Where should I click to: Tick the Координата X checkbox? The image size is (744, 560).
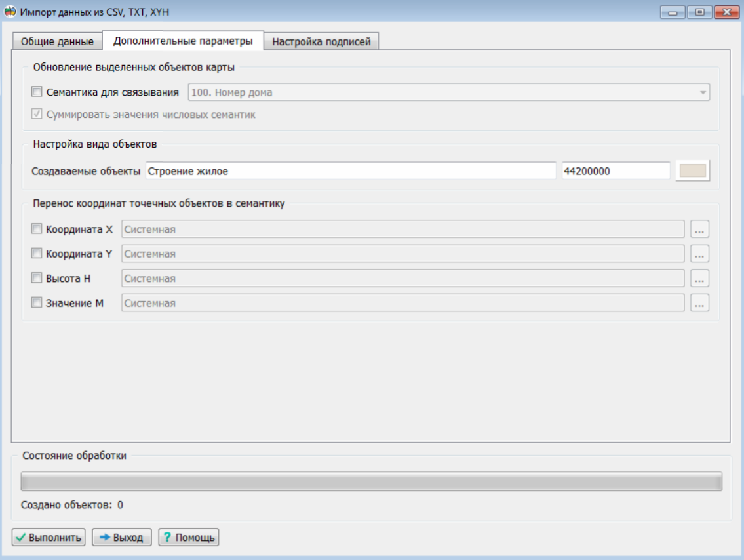(37, 230)
